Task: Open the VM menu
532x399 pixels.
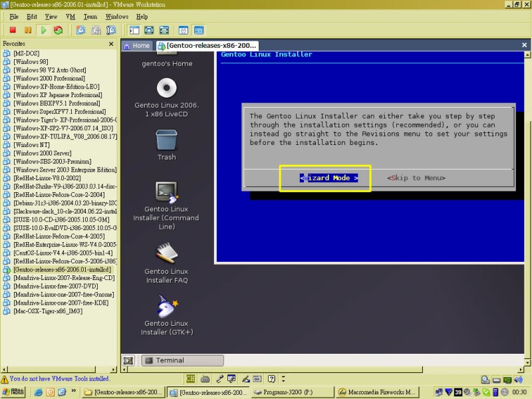Action: 70,17
